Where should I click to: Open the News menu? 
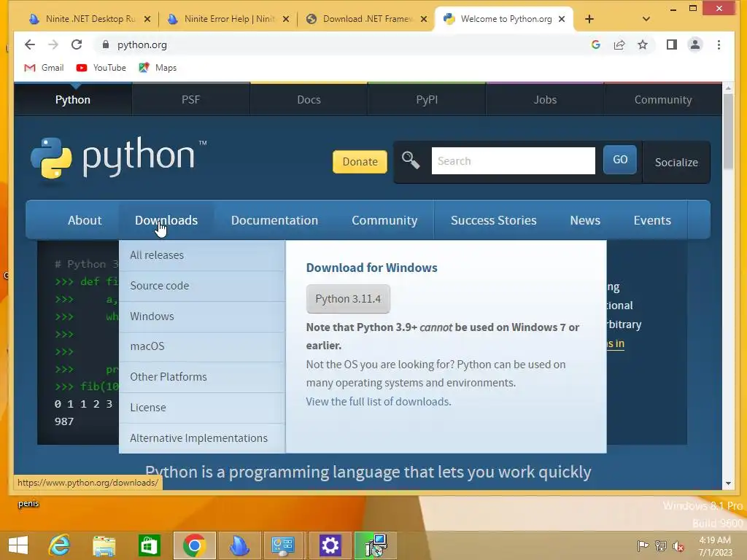click(585, 220)
